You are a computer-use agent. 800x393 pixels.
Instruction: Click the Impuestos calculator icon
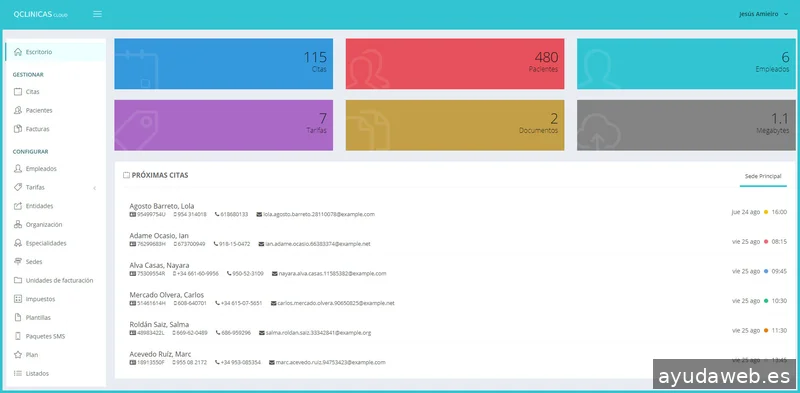[x=18, y=299]
